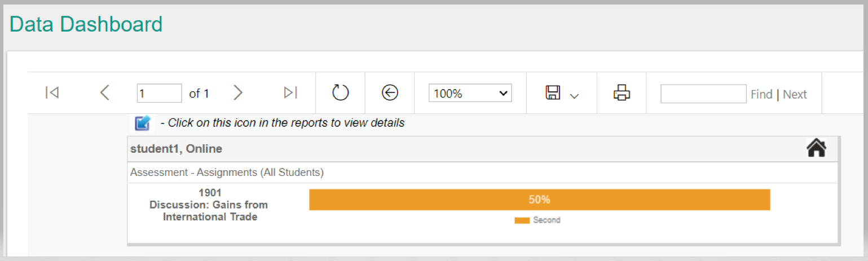The height and width of the screenshot is (261, 868).
Task: Print the report
Action: pos(622,93)
